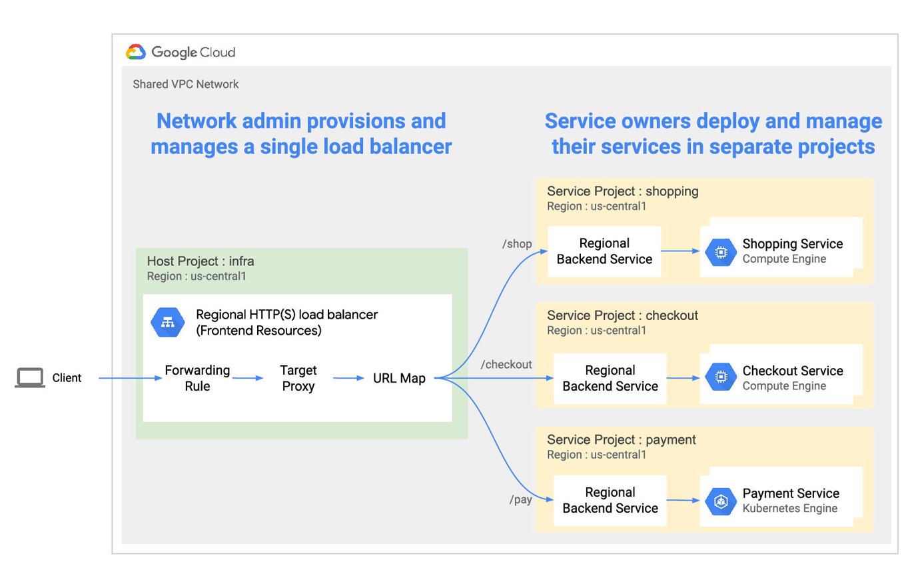Select the Service Project : checkout header
Image resolution: width=924 pixels, height=588 pixels.
click(622, 315)
